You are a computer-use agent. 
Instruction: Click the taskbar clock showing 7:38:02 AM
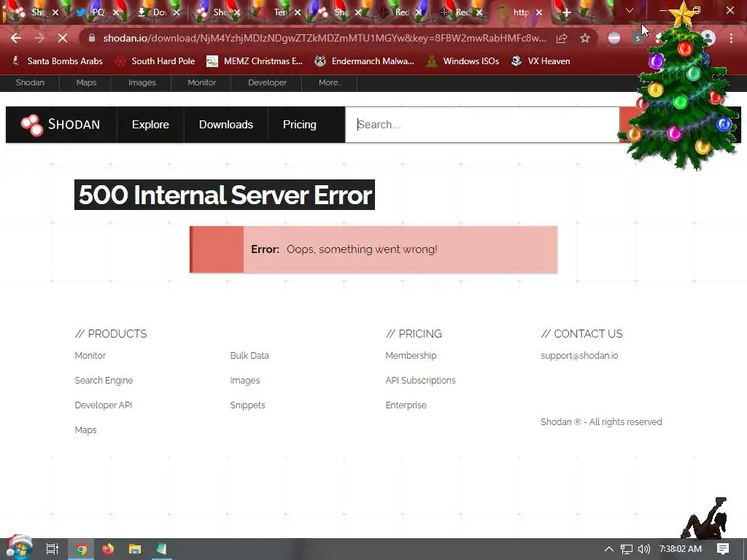tap(681, 549)
